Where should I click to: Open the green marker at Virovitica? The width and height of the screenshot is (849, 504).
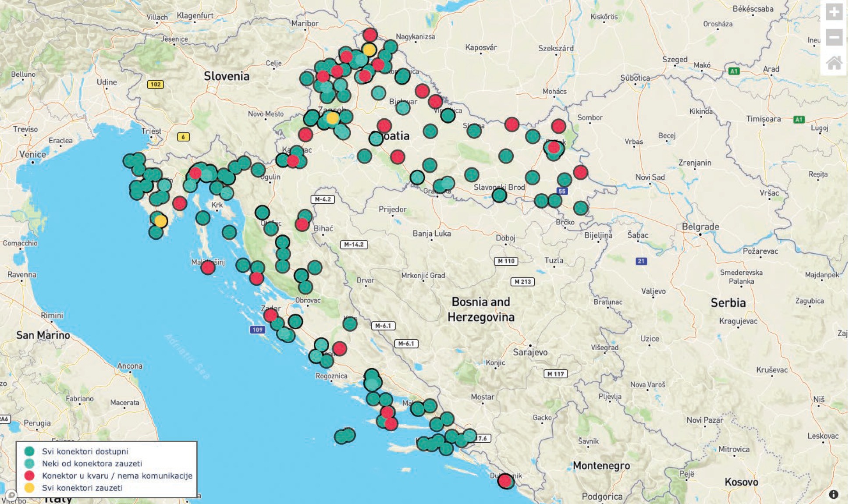[448, 115]
